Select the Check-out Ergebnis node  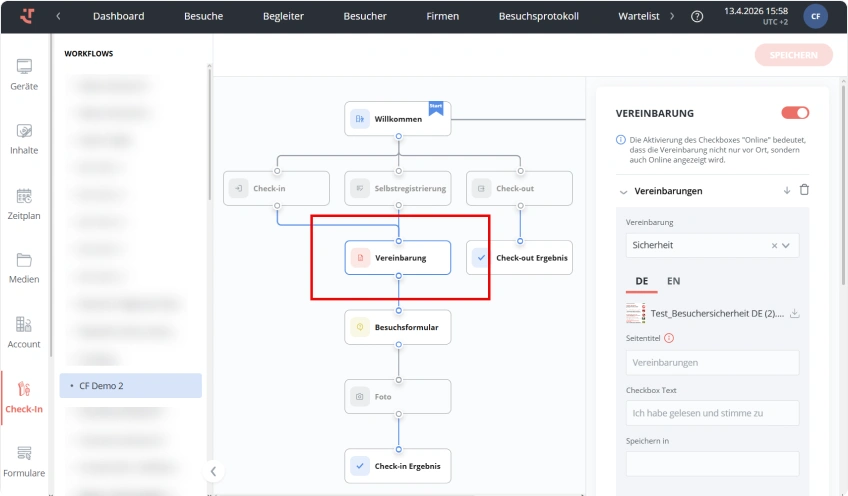click(x=519, y=258)
